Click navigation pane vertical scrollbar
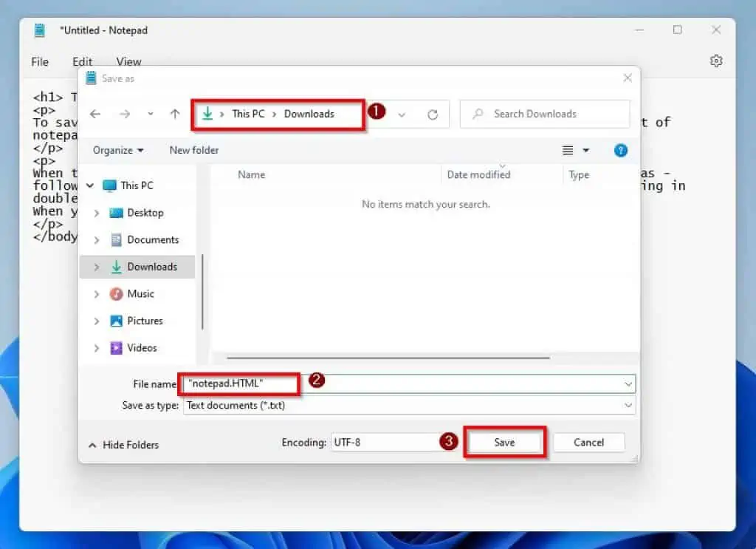The width and height of the screenshot is (756, 549). (202, 293)
